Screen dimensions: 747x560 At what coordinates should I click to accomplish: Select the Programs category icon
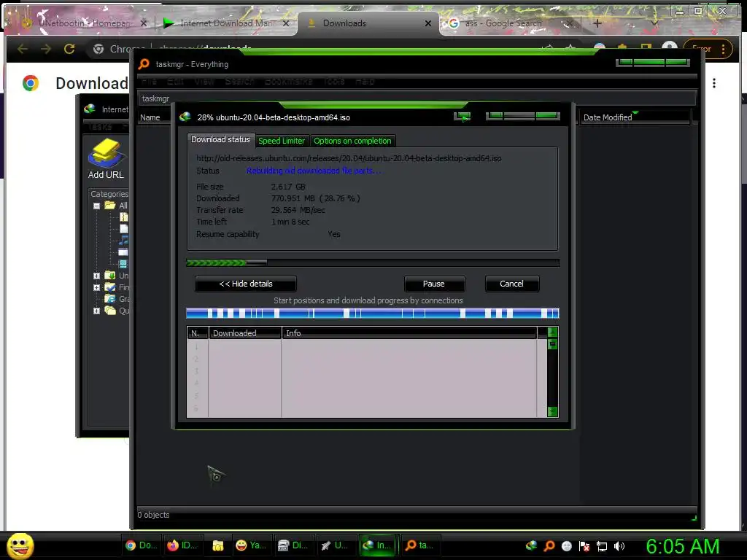[124, 252]
